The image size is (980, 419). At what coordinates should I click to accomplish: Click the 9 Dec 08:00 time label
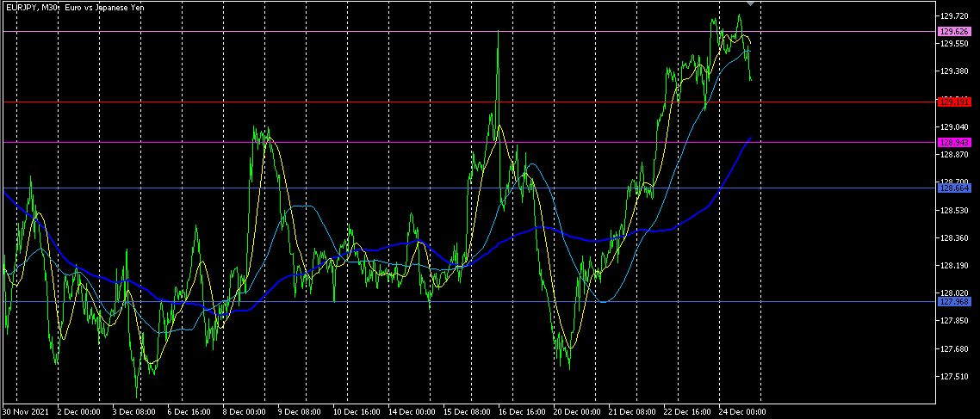tap(299, 412)
